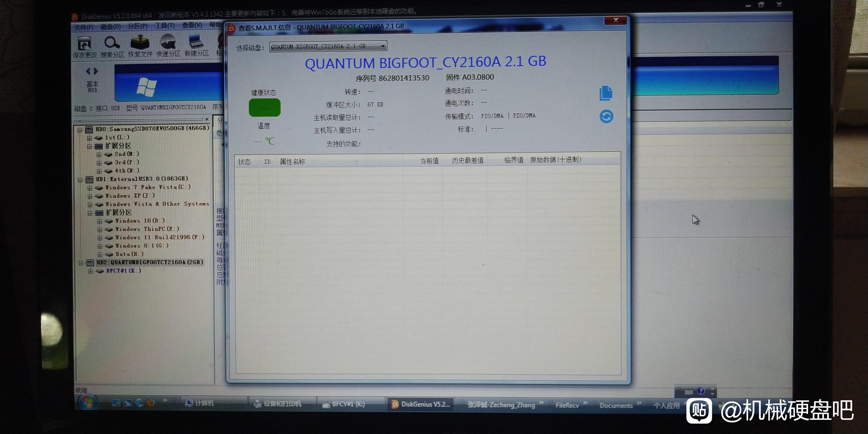Screen dimensions: 868x434
Task: Click the language bar keyboard icon
Action: tap(689, 392)
